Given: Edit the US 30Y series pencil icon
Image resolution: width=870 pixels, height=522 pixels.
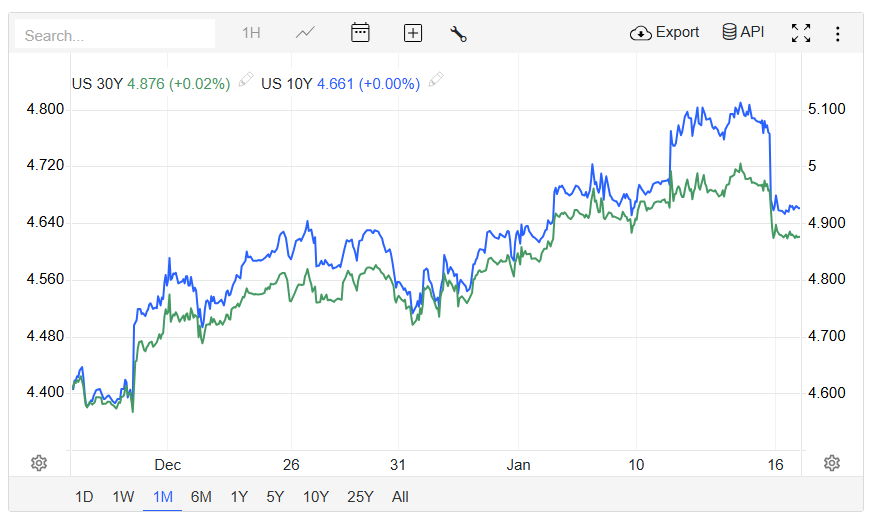Looking at the screenshot, I should click(246, 81).
